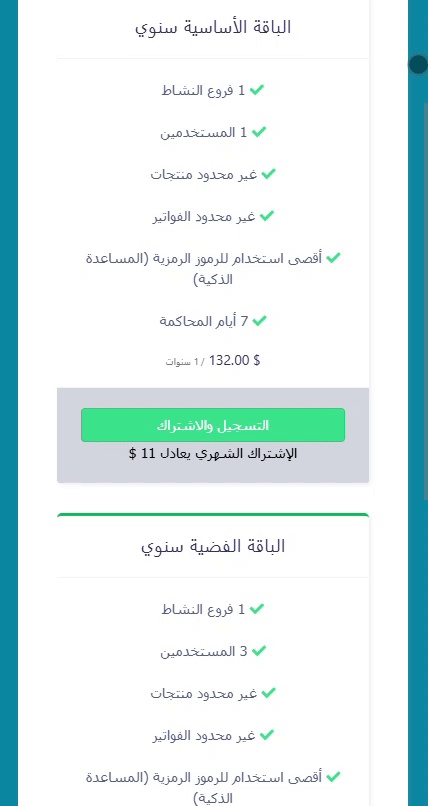Click checkmark beside 3 المستخدمين in silver plan
428x806 pixels.
pos(259,651)
